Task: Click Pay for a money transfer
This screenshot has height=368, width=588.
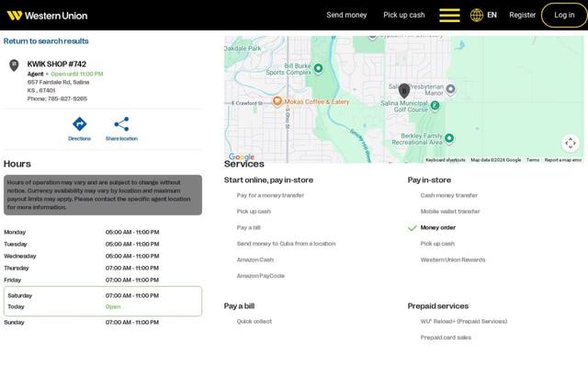Action: [270, 195]
